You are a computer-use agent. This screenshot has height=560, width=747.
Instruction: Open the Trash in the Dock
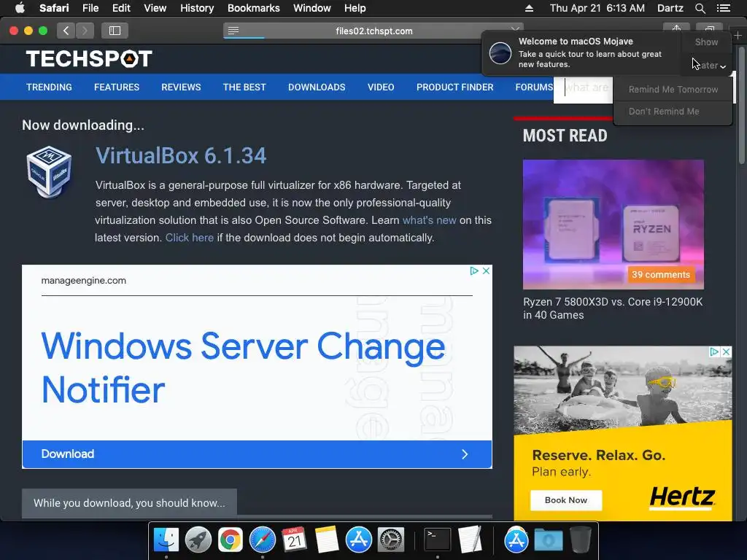click(580, 540)
